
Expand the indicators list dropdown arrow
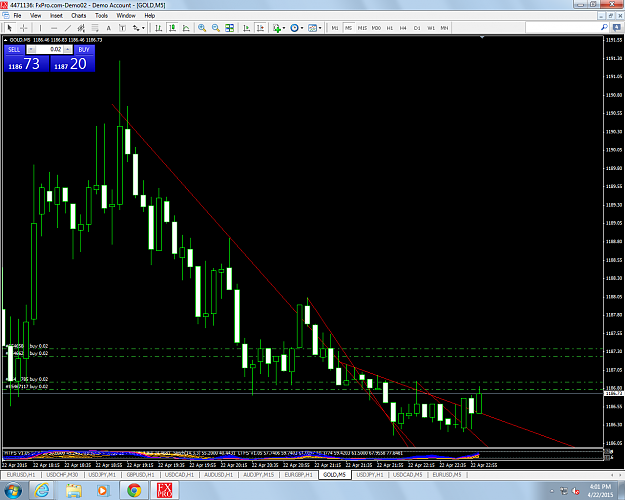click(x=284, y=28)
